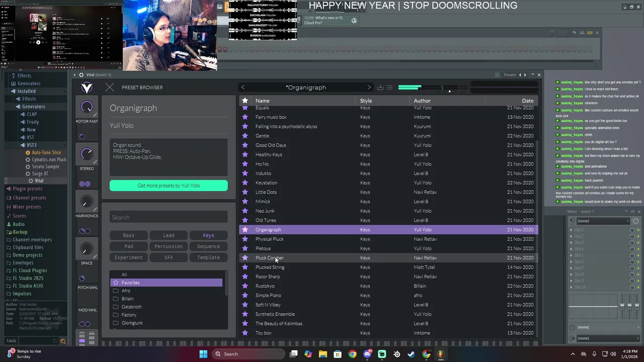Image resolution: width=644 pixels, height=362 pixels.
Task: Click the save preset icon in Vital
Action: point(380,87)
